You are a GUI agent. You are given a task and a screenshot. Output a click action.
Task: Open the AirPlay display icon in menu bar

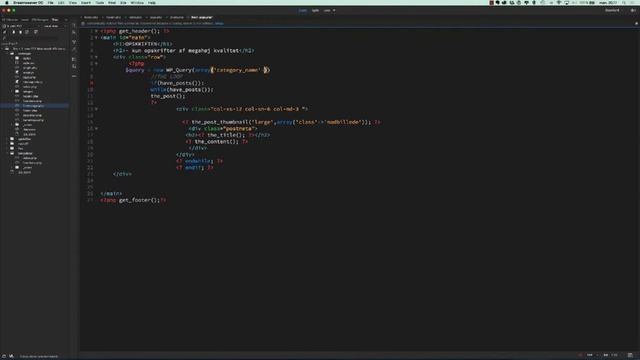point(567,2)
